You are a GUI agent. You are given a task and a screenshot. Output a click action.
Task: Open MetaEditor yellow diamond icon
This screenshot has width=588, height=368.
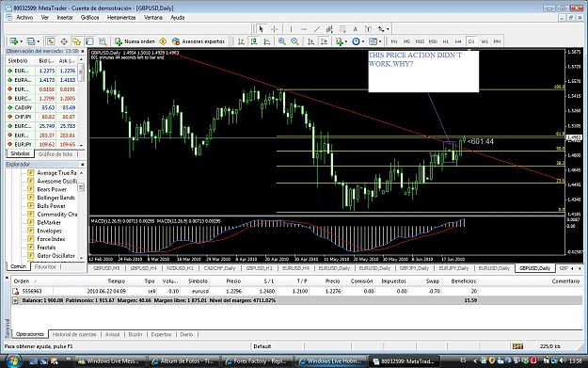163,41
